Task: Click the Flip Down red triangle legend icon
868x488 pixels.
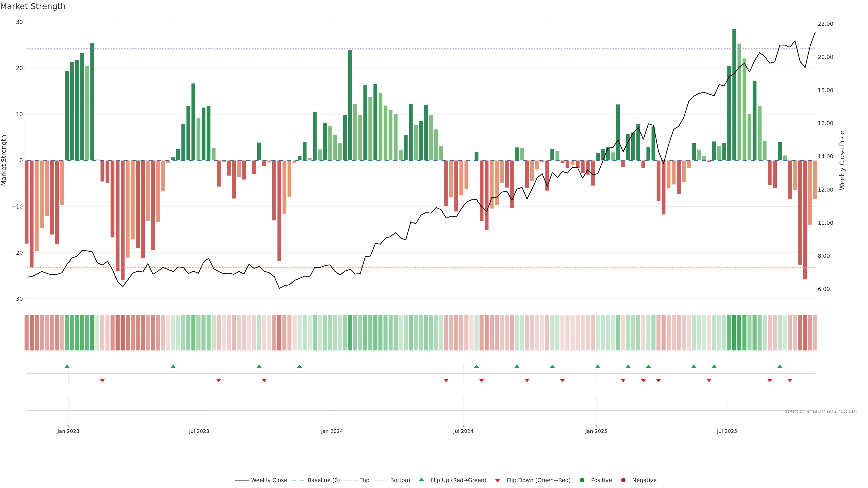Action: coord(497,481)
